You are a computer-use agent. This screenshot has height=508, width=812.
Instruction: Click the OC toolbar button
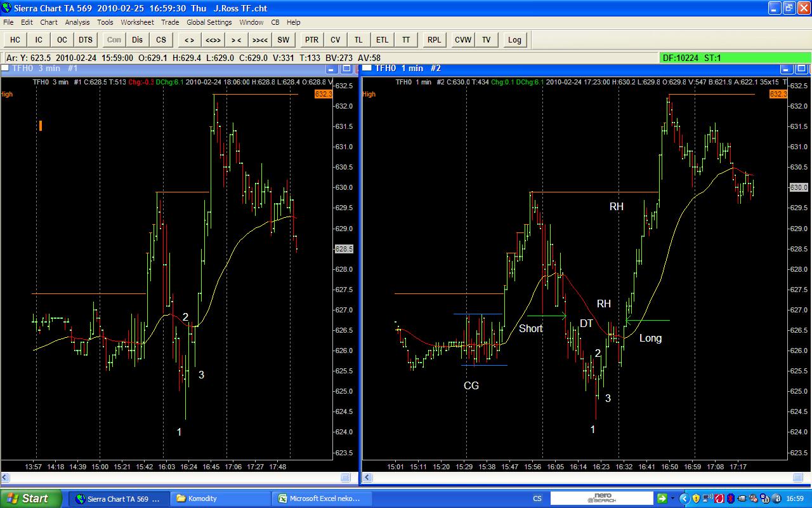[62, 39]
